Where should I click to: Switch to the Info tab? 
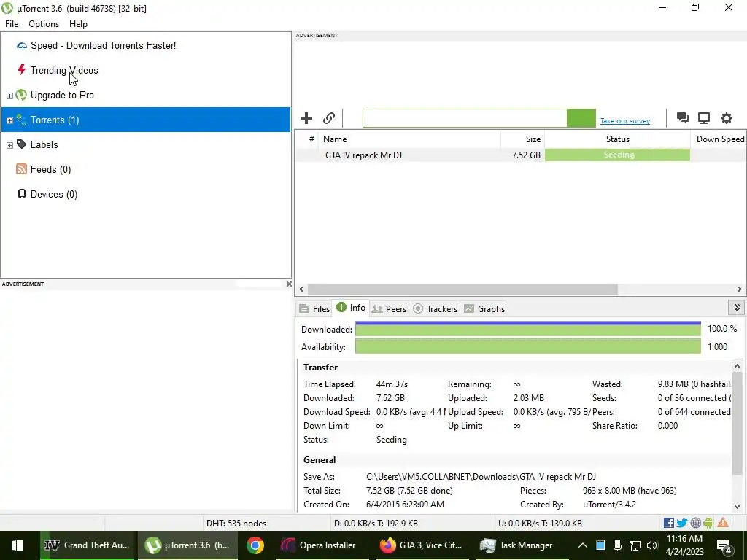[x=351, y=308]
